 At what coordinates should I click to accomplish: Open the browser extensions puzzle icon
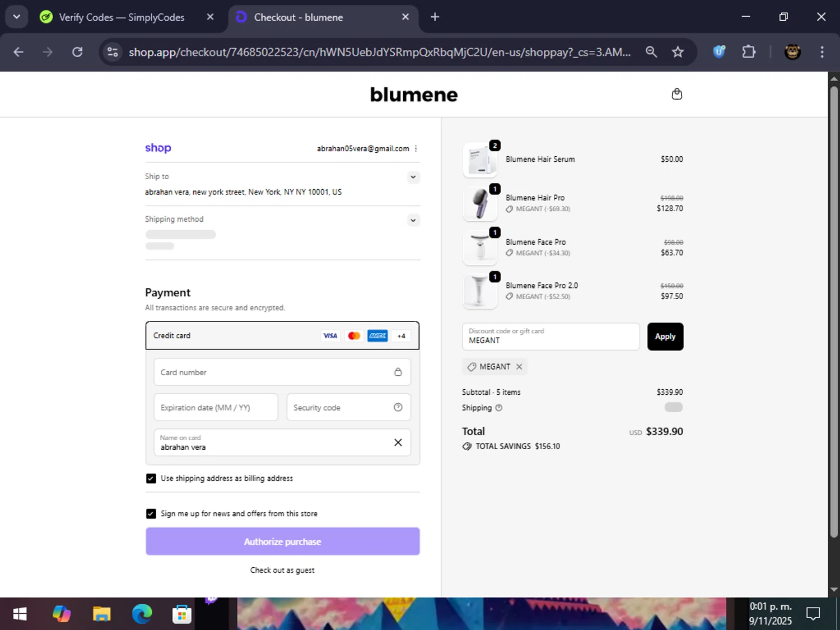(x=748, y=52)
